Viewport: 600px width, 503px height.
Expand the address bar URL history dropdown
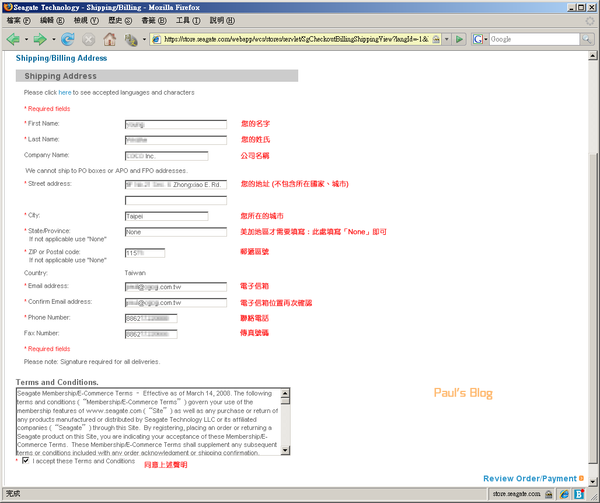point(447,39)
